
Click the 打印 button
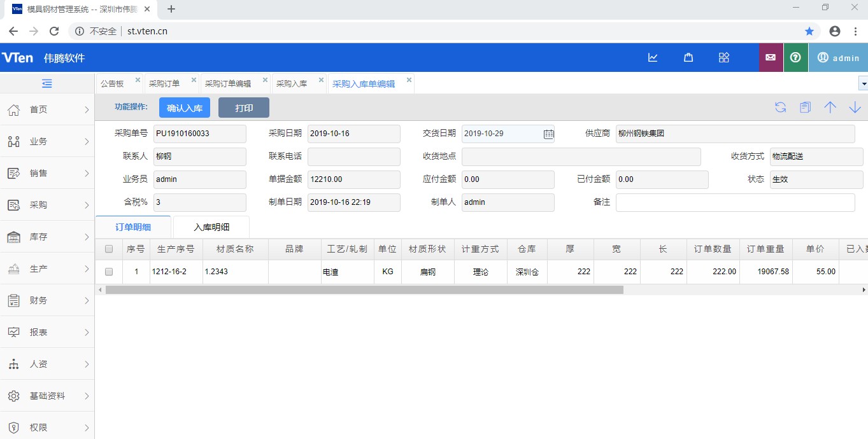click(244, 108)
